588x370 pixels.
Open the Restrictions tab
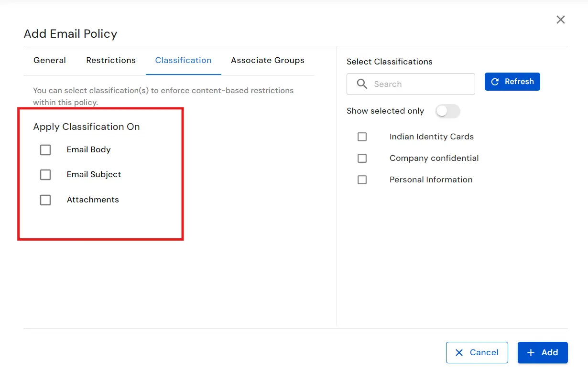110,60
